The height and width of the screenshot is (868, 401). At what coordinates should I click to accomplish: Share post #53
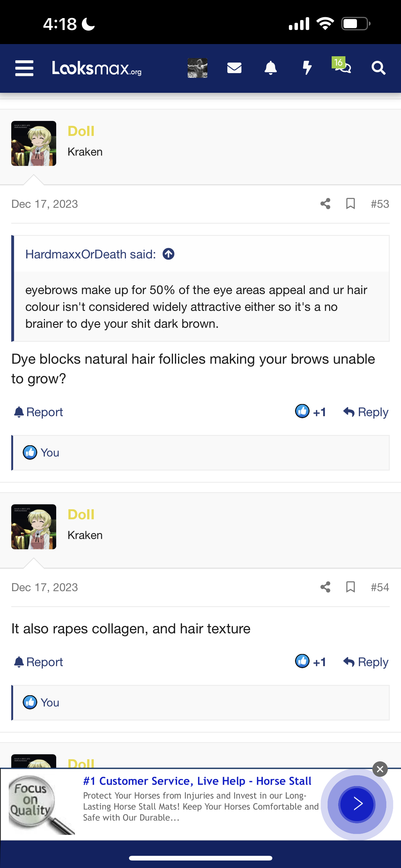click(325, 203)
